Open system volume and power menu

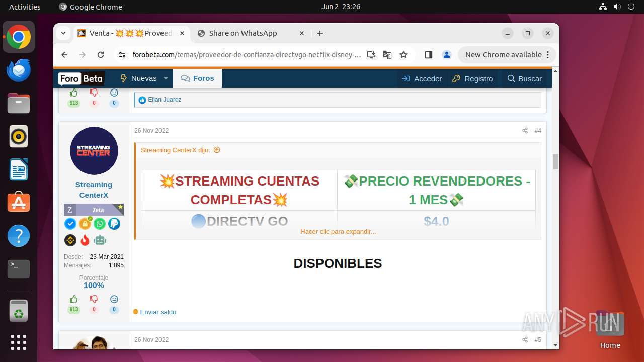pyautogui.click(x=617, y=7)
